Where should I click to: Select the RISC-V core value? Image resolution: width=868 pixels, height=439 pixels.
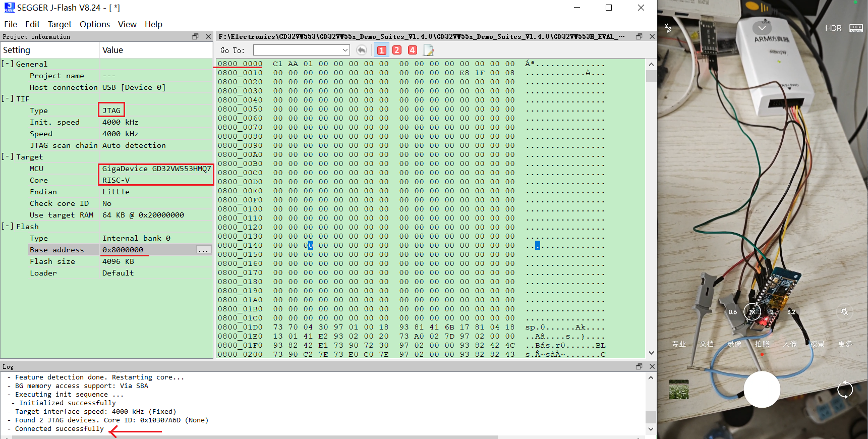(x=116, y=180)
